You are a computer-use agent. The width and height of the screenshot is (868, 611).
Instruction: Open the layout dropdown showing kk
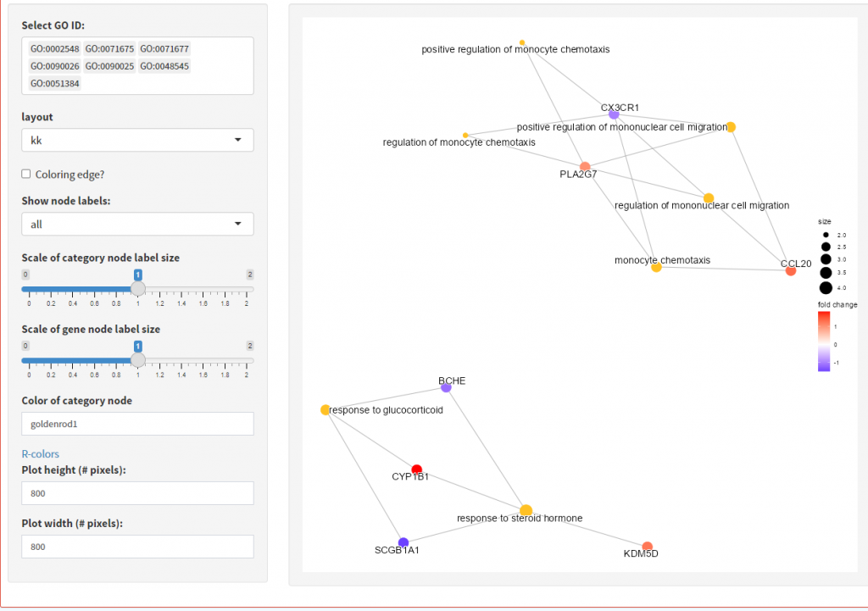(137, 140)
